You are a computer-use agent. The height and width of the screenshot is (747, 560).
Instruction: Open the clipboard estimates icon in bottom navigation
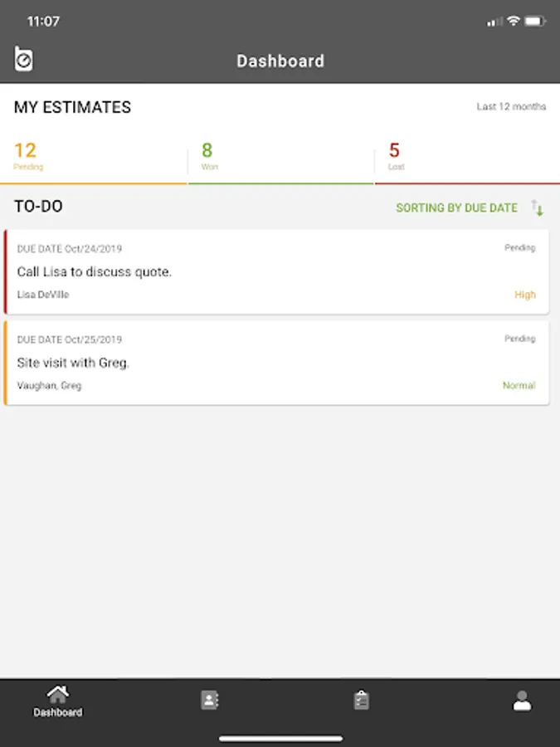[x=361, y=701]
